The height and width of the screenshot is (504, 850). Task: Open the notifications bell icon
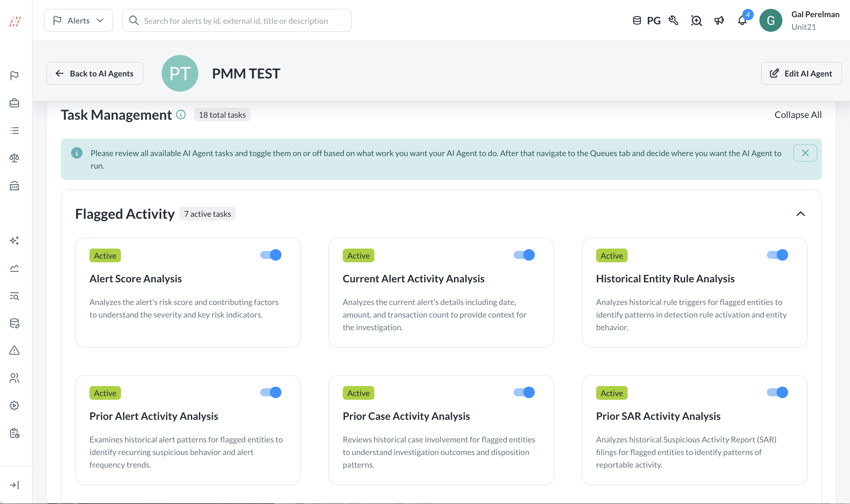742,21
